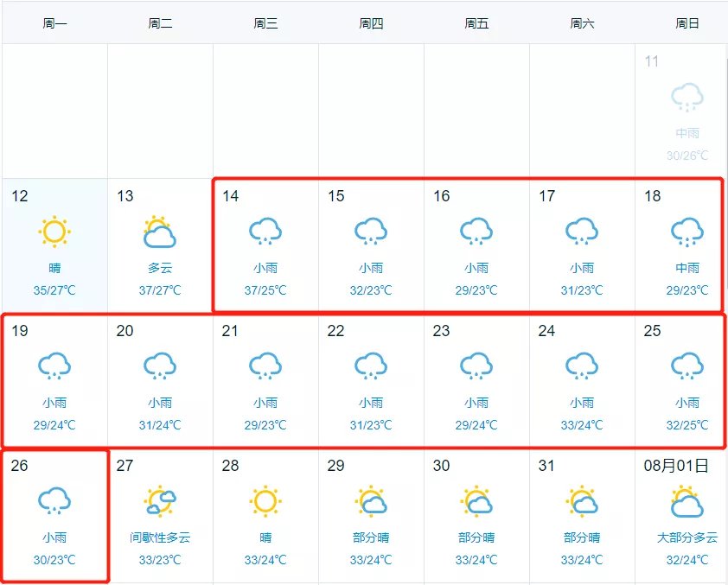Click the sun icon on day 28

coord(265,501)
